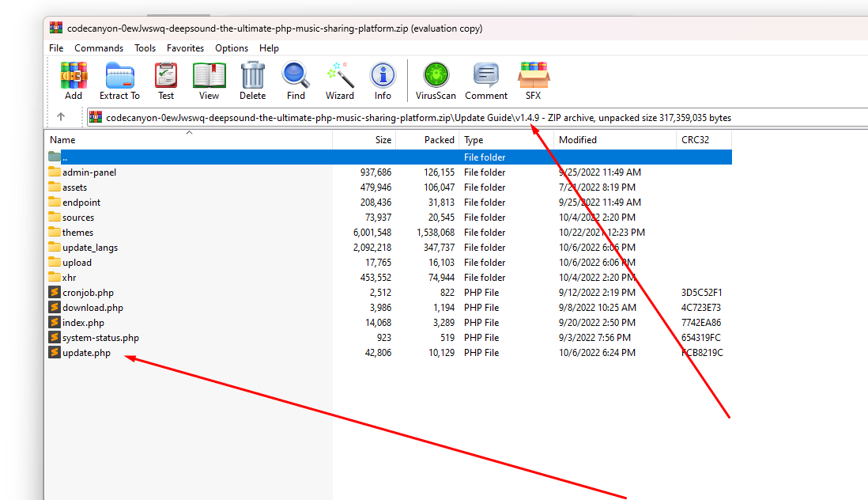Click the archive path address field
868x500 pixels.
477,117
